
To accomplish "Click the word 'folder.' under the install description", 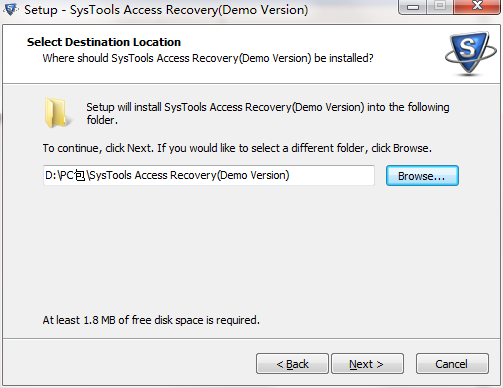I will pos(102,120).
